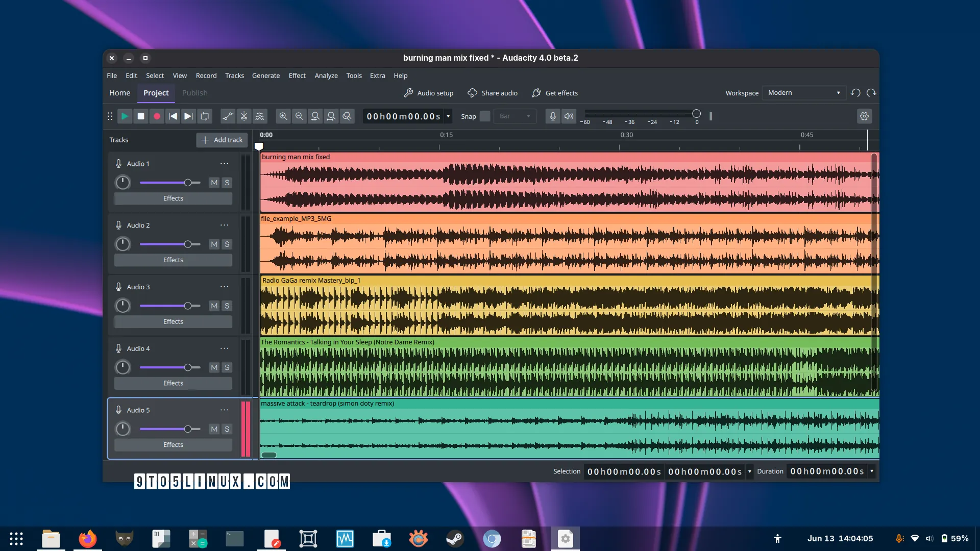Open the File menu
980x551 pixels.
[112, 76]
